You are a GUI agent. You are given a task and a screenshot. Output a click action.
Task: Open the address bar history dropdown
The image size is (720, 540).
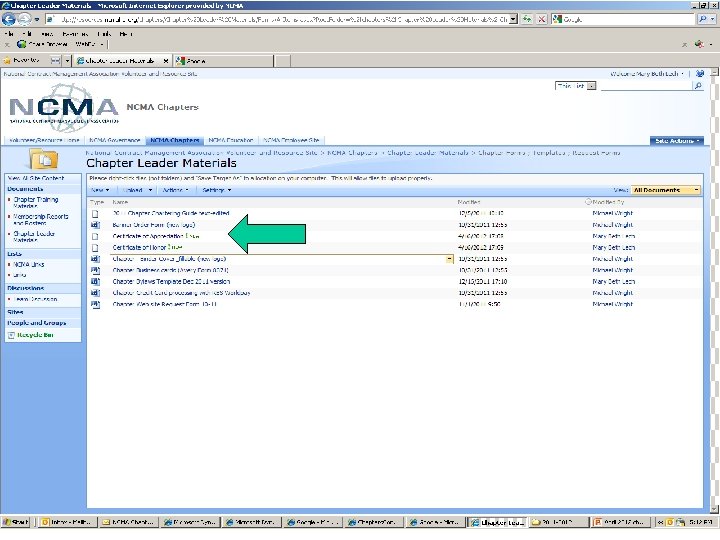click(513, 19)
